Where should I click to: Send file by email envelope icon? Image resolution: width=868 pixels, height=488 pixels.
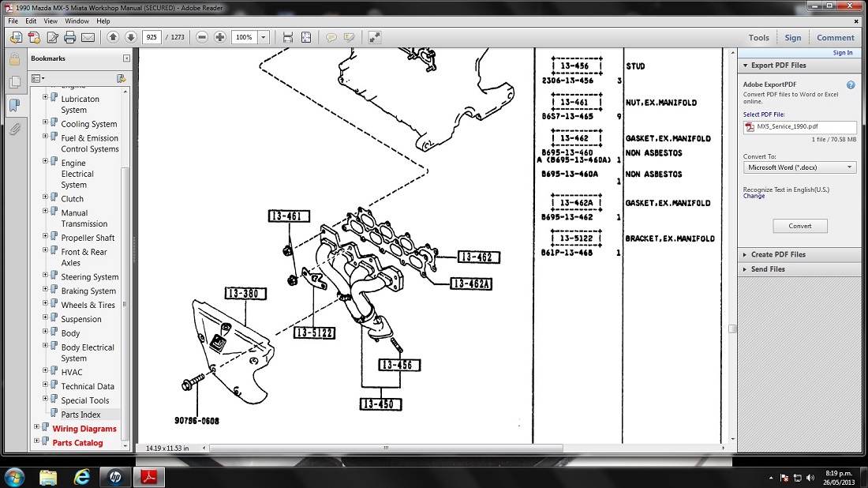coord(88,38)
